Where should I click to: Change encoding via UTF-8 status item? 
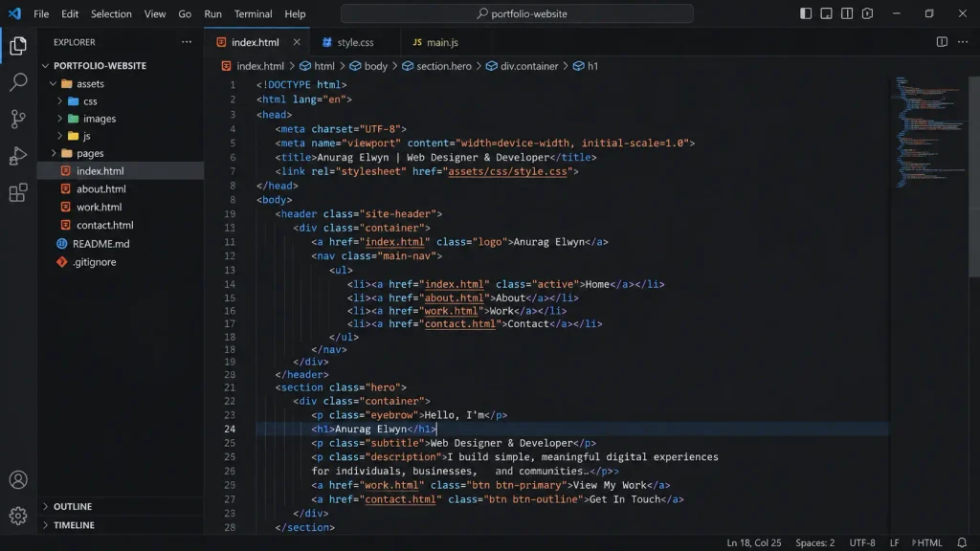[x=862, y=542]
